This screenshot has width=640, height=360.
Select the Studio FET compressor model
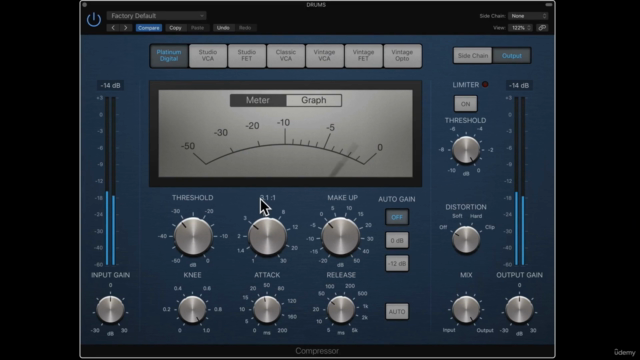(247, 56)
